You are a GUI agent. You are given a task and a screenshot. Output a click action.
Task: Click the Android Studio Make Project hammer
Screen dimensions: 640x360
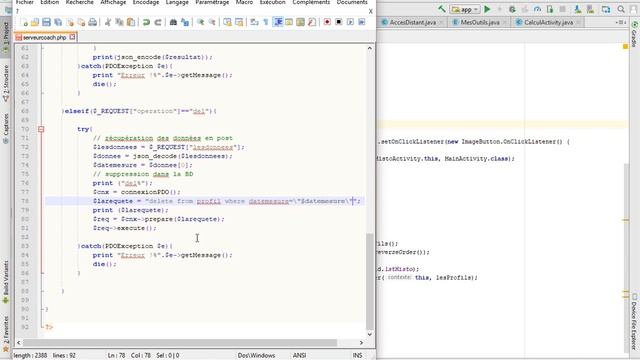click(442, 9)
